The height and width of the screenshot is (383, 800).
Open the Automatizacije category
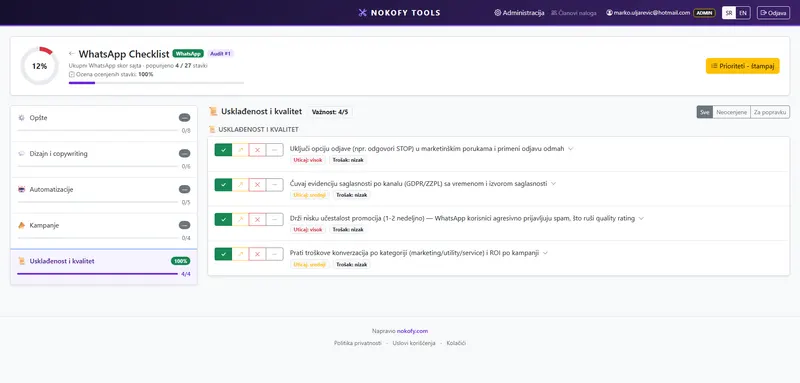tap(104, 195)
